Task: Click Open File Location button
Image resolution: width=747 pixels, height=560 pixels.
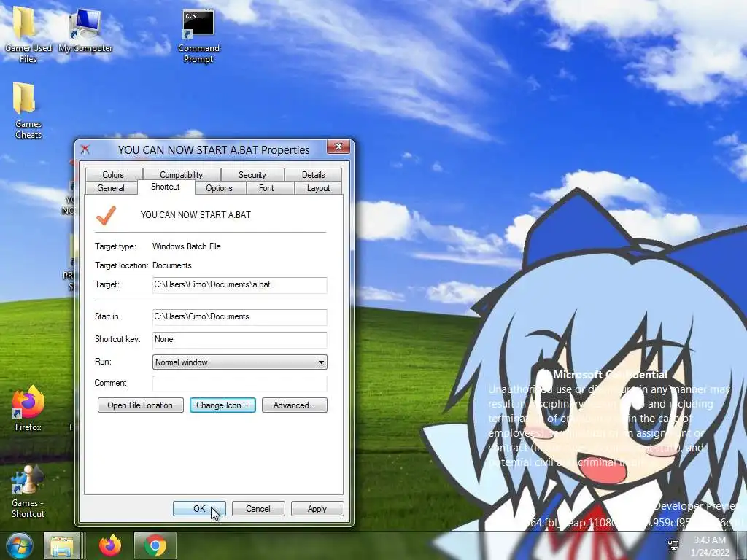Action: pos(141,405)
